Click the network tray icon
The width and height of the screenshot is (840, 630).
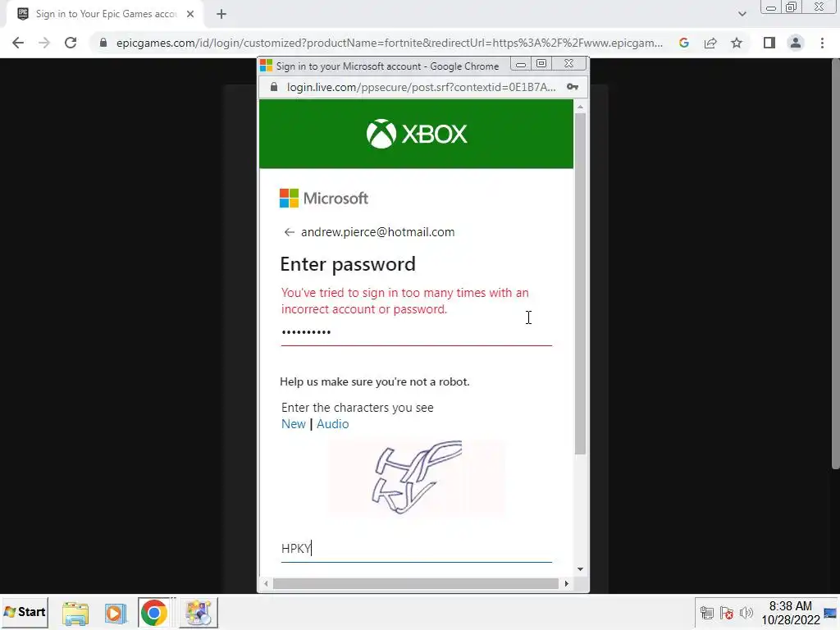[706, 613]
